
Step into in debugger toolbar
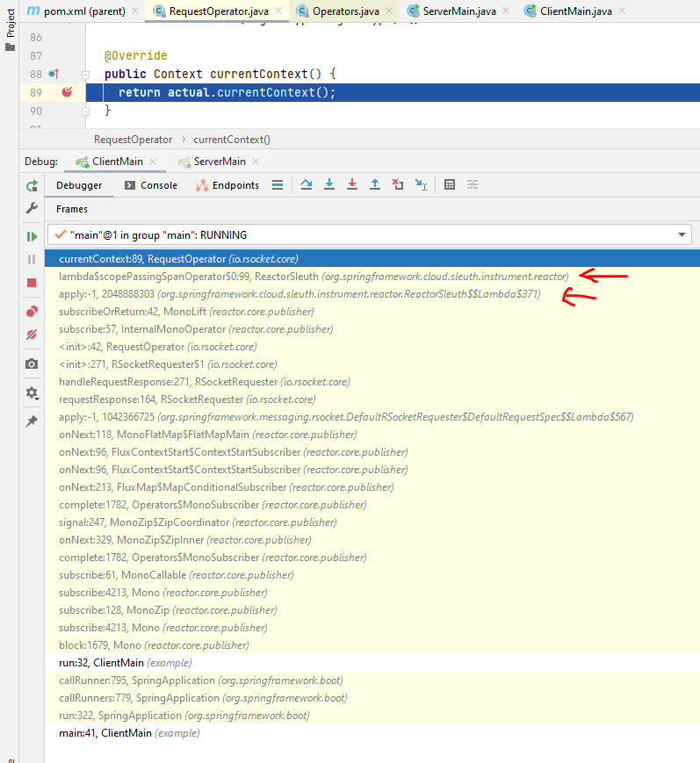click(329, 184)
